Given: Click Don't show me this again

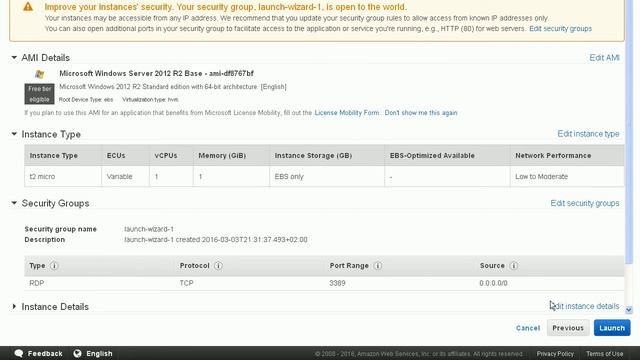Looking at the screenshot, I should pos(421,113).
